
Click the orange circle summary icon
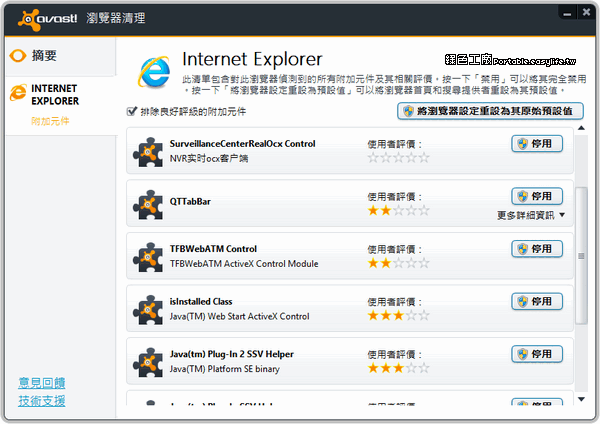18,56
